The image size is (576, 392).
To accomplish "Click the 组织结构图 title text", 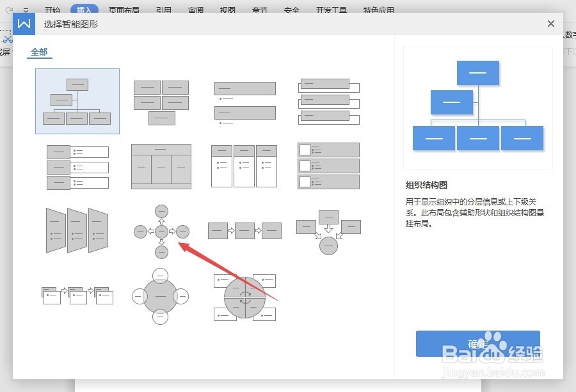I will pyautogui.click(x=426, y=185).
